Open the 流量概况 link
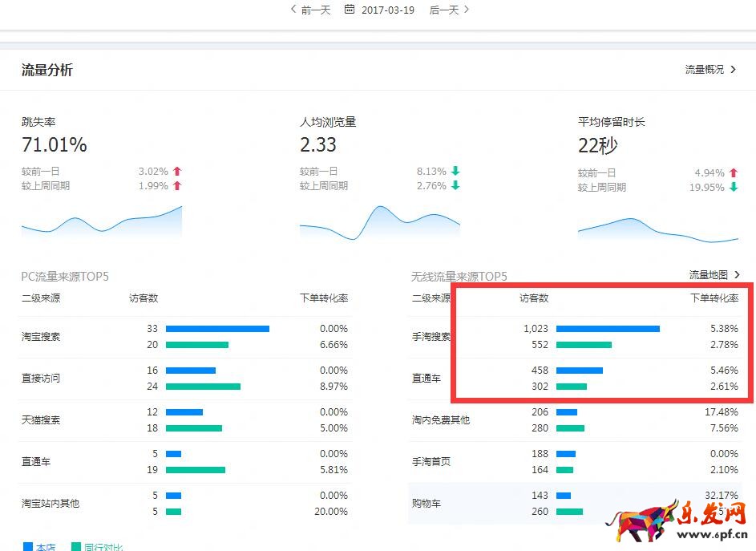Screen dimensions: 756x551 coord(710,70)
